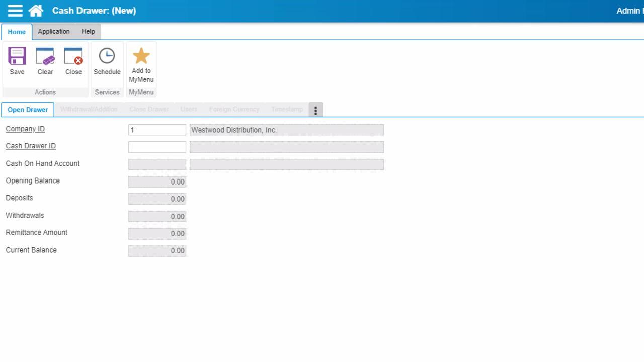
Task: Expand the more tabs overflow button
Action: pyautogui.click(x=315, y=110)
